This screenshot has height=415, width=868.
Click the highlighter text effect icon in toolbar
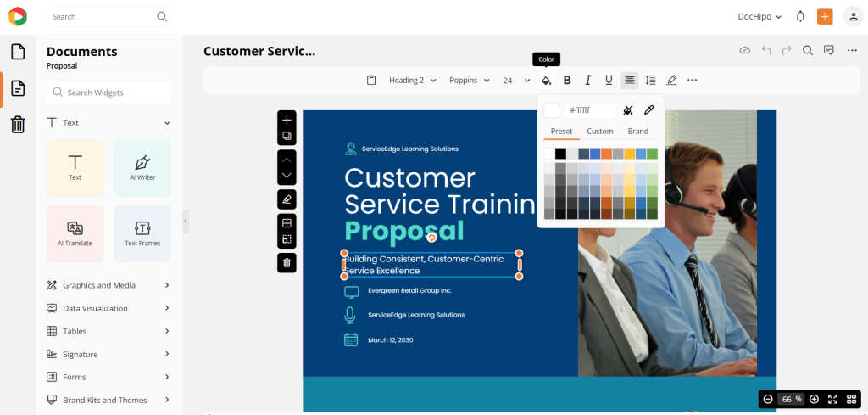click(671, 81)
